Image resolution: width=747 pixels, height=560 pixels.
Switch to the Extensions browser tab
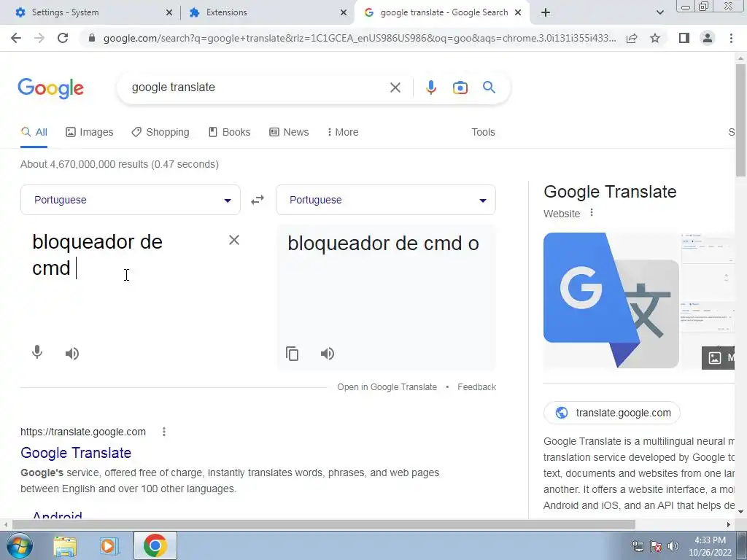coord(268,12)
